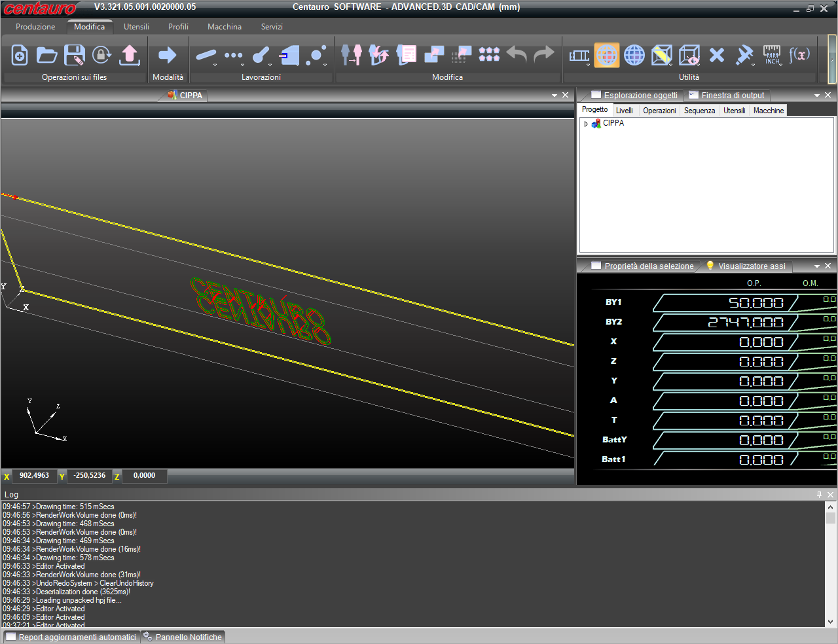Expand the CIPPA project tree node

(586, 124)
